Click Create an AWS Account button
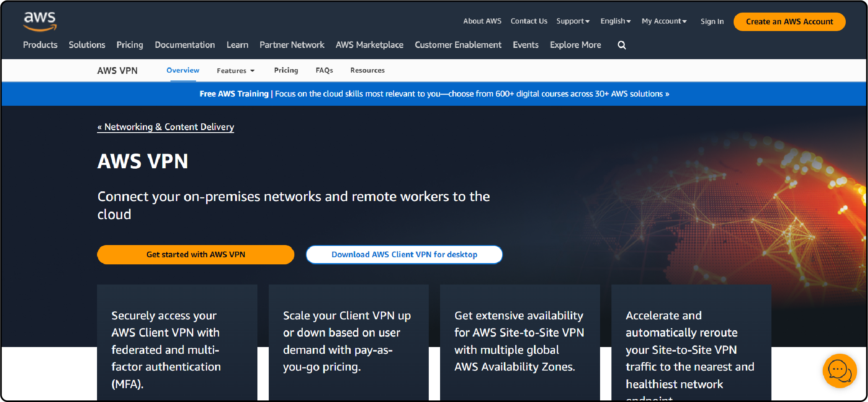 789,21
